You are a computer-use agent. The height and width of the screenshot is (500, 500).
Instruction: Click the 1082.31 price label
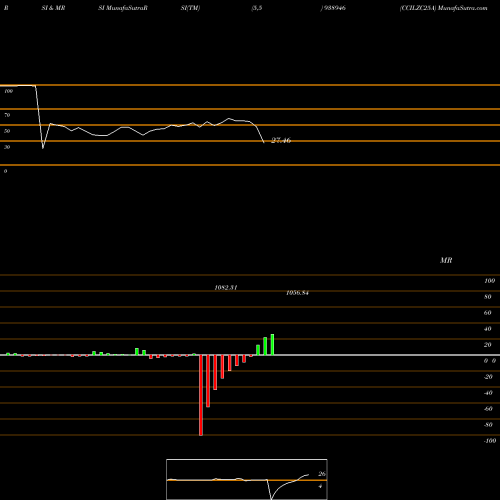click(226, 288)
